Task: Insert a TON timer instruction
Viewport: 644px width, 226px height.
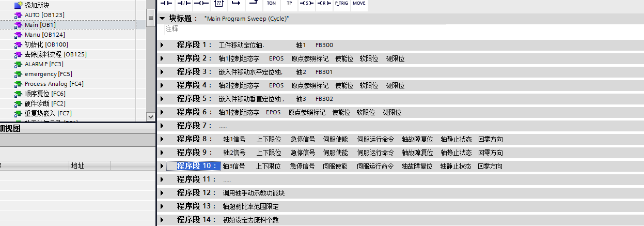Action: (x=271, y=4)
